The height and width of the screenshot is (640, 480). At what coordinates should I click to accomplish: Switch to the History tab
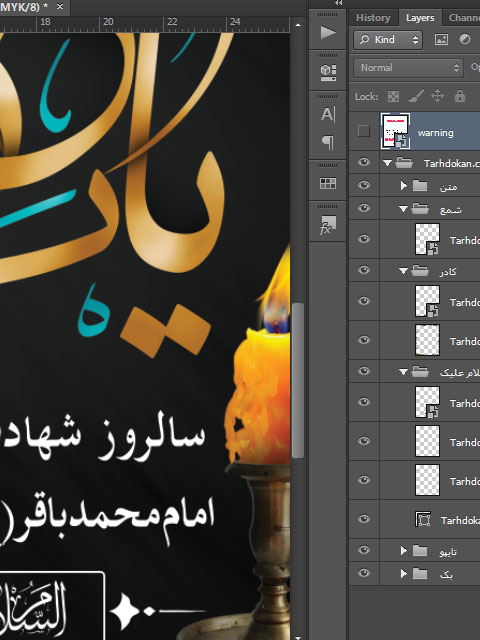[x=373, y=18]
